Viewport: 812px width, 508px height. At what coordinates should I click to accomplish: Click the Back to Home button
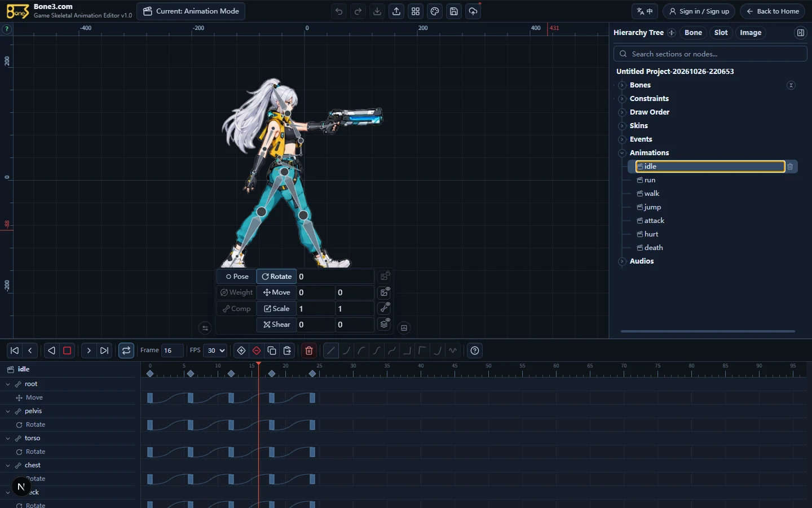pyautogui.click(x=773, y=11)
